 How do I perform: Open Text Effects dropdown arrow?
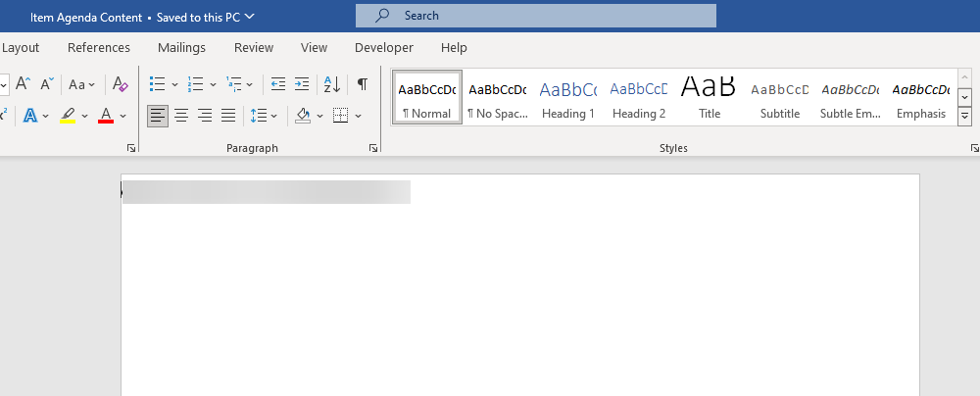click(46, 117)
